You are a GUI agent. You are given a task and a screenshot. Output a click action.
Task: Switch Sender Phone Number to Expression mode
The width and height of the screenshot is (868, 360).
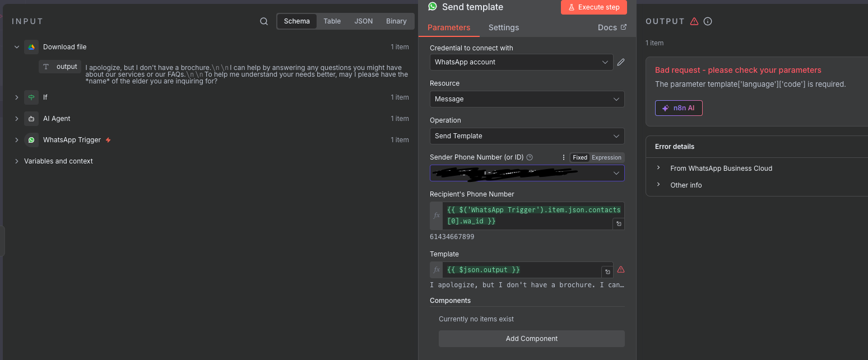coord(606,157)
